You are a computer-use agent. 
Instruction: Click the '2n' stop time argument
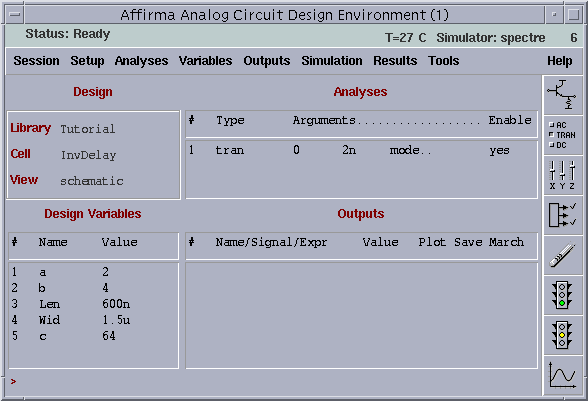click(349, 150)
